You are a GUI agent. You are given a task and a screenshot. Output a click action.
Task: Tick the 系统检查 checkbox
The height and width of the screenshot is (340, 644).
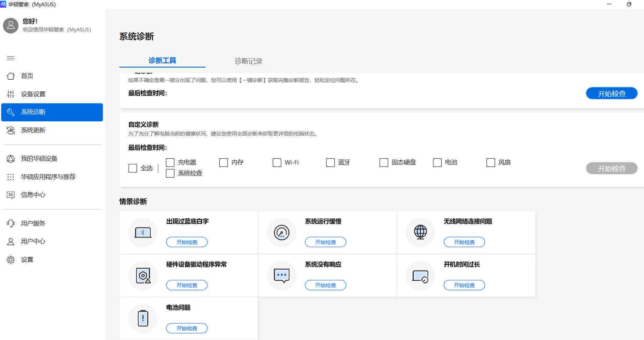point(170,173)
